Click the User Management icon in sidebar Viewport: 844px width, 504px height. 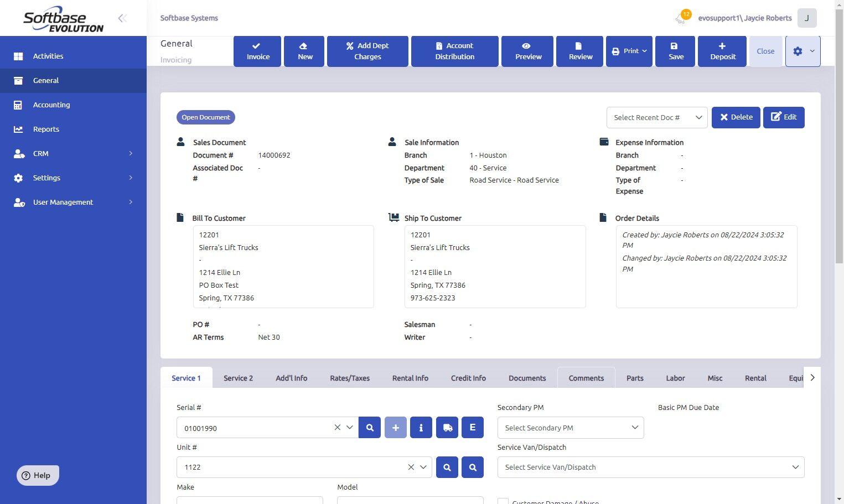19,202
